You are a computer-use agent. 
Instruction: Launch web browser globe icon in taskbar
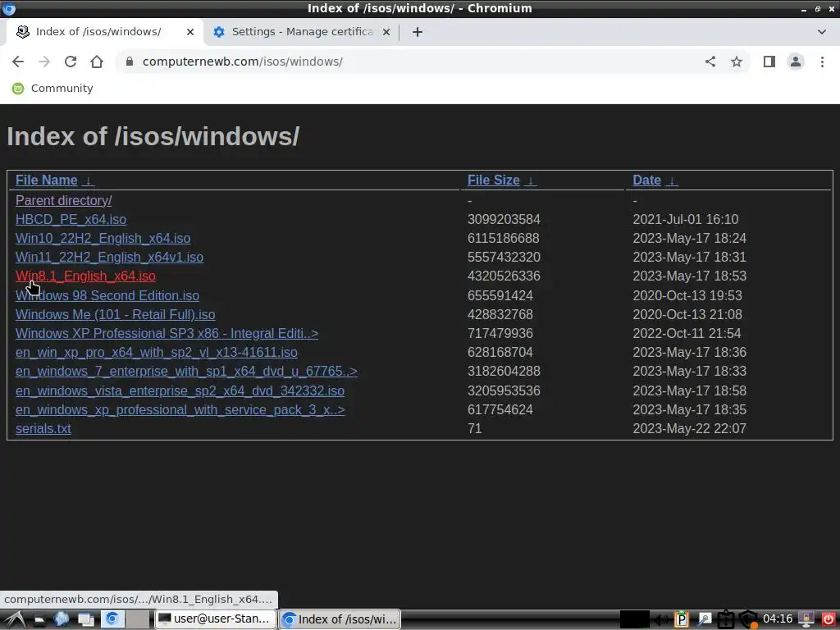coord(61,619)
